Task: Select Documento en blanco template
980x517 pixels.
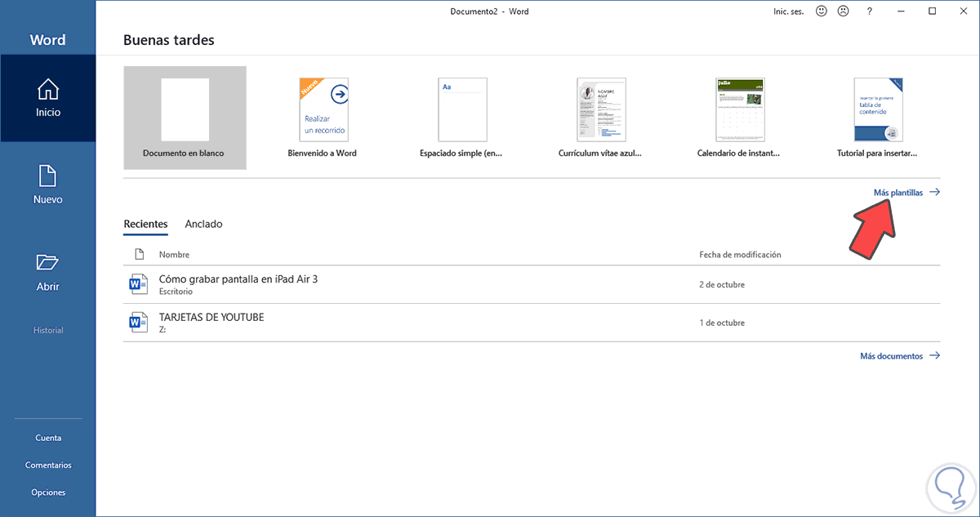Action: [x=185, y=118]
